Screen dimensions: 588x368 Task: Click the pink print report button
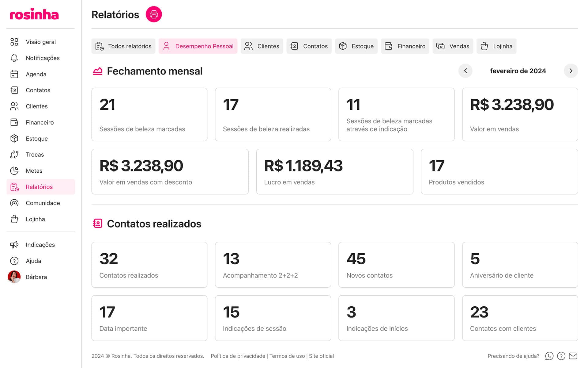pos(153,14)
